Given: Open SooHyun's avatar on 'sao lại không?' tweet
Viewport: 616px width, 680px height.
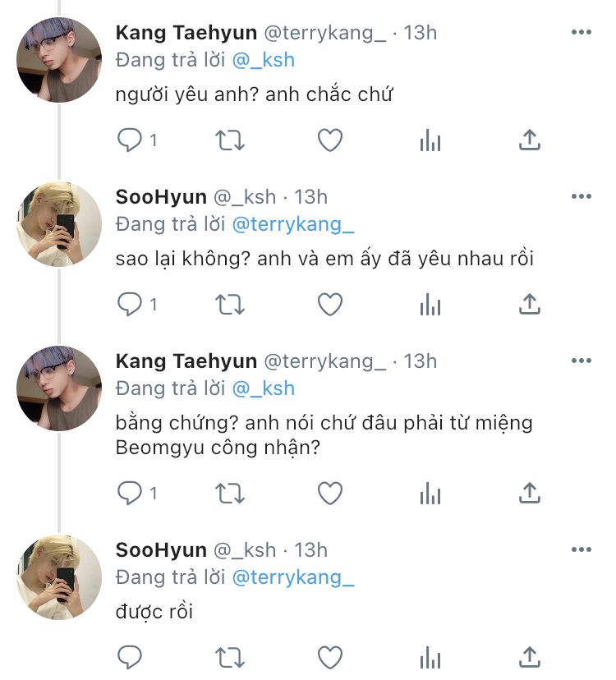Looking at the screenshot, I should click(x=59, y=224).
